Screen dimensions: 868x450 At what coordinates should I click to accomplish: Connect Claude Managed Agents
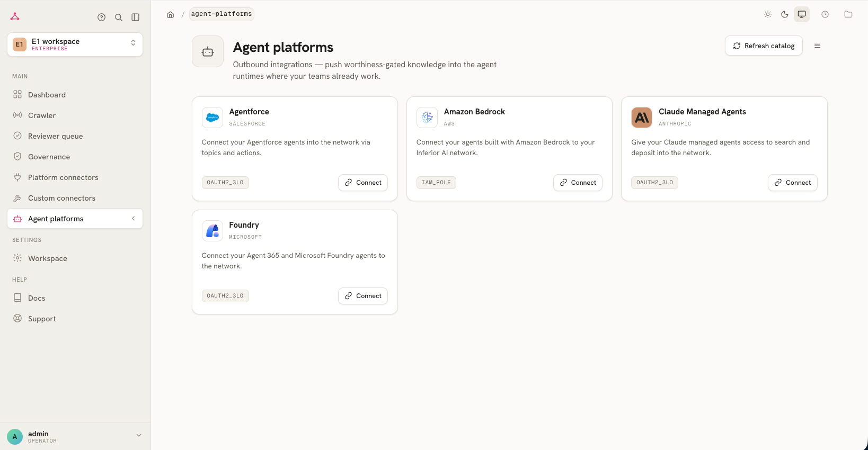pos(793,183)
